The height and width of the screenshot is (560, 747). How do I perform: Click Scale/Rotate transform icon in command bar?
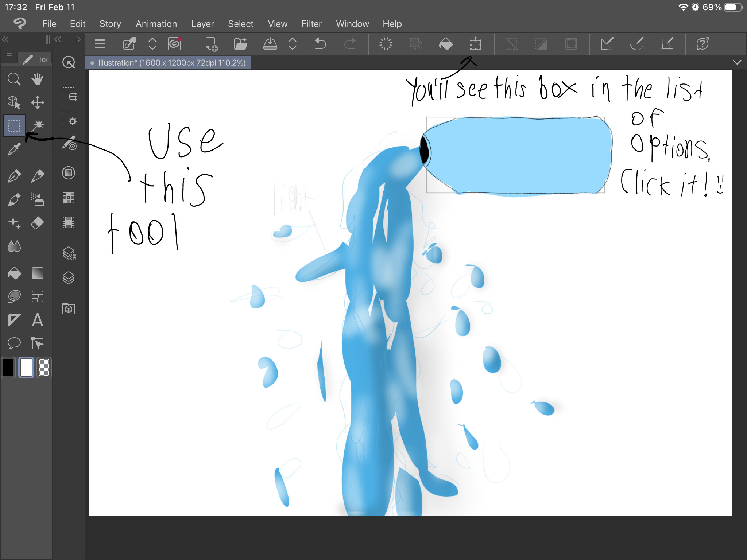(x=475, y=44)
